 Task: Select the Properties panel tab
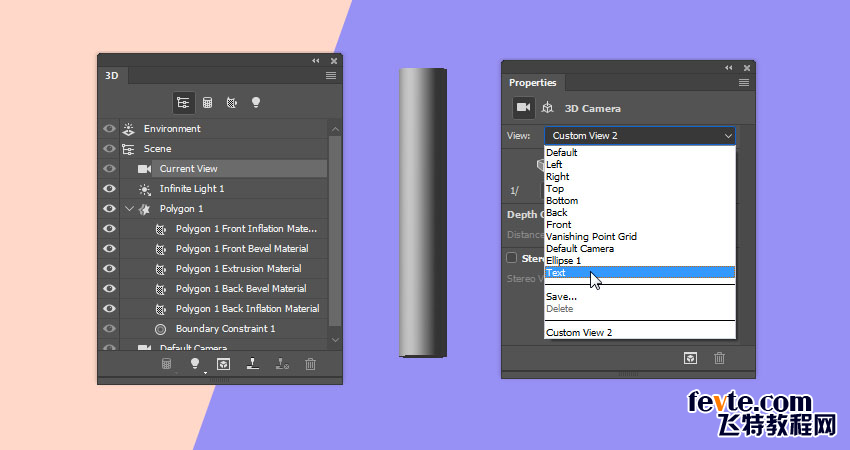[533, 82]
